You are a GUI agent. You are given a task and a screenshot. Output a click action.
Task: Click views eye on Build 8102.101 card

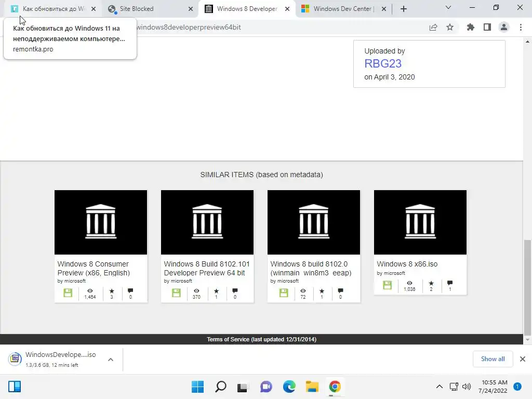196,291
